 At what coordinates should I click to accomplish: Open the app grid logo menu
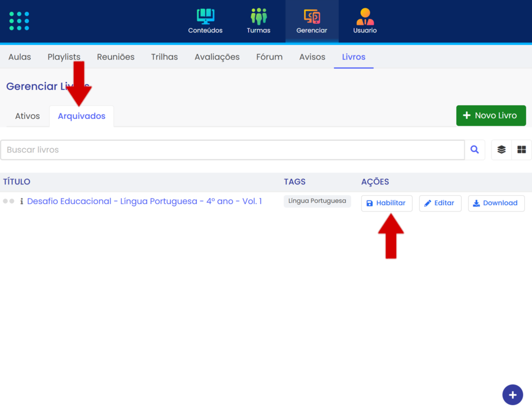19,21
